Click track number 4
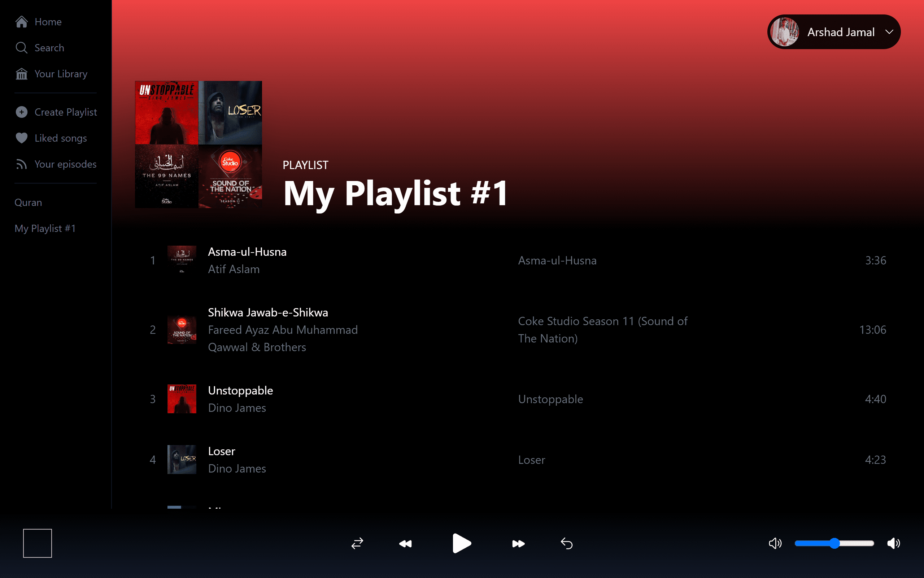924x578 pixels. tap(153, 460)
